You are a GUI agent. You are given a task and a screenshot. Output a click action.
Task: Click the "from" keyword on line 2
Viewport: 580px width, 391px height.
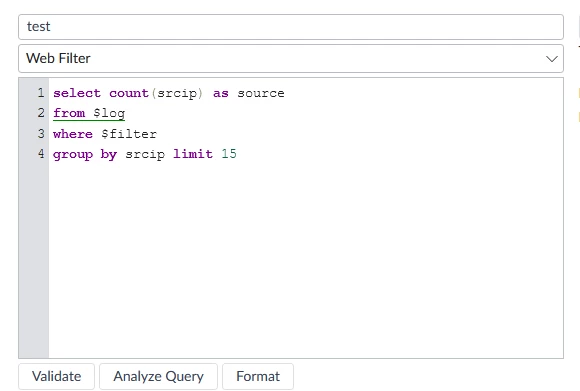[69, 113]
